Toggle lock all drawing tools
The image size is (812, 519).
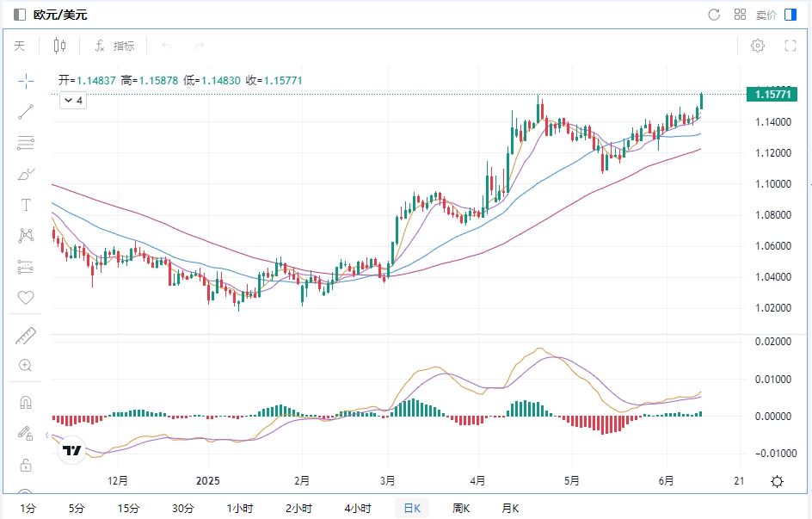point(26,465)
